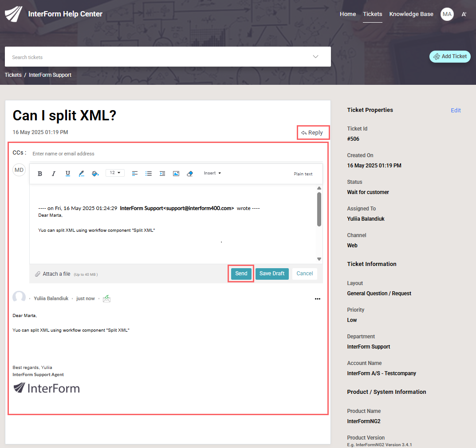This screenshot has width=476, height=448.
Task: Edit the Ticket Properties
Action: coord(456,110)
